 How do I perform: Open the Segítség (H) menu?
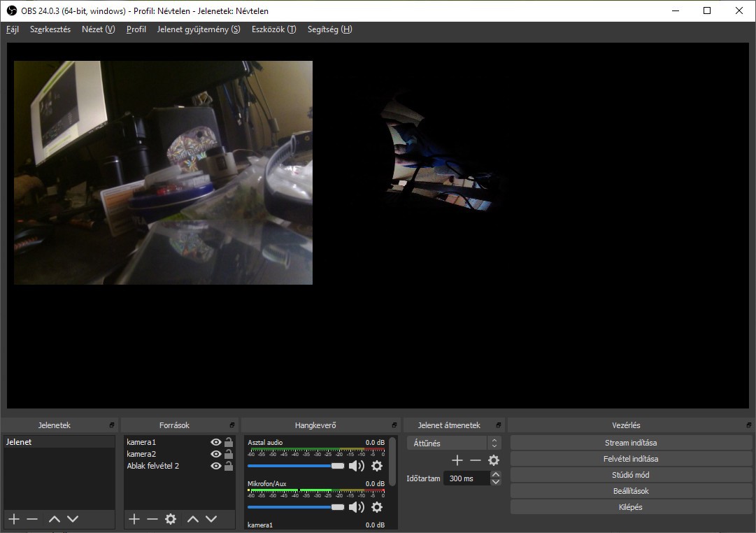[330, 29]
